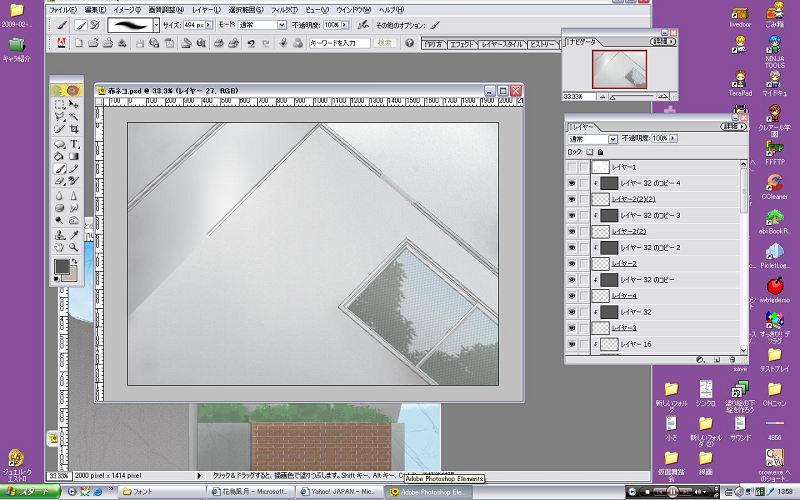Open brush size slider arrow
The height and width of the screenshot is (500, 800).
[209, 25]
